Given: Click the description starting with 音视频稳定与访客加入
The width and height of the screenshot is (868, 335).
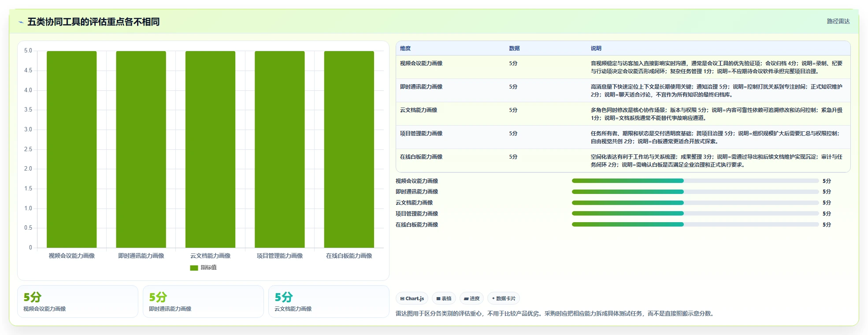Looking at the screenshot, I should [716, 67].
